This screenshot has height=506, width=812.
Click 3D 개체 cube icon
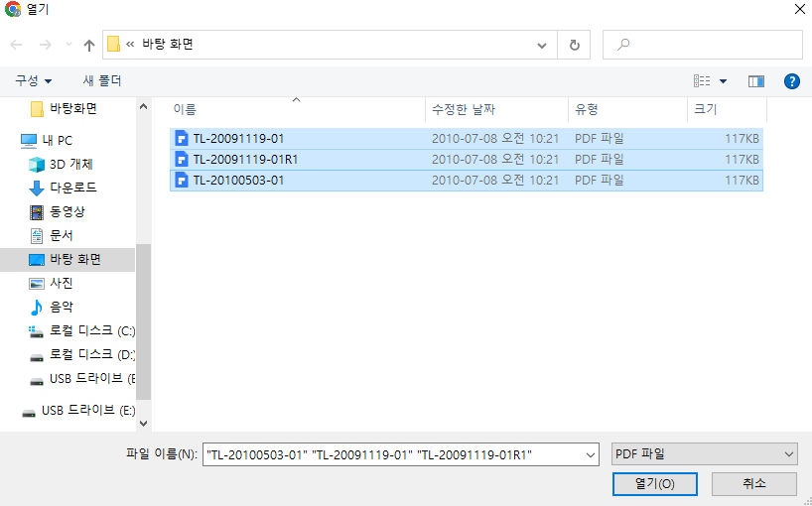click(x=37, y=165)
